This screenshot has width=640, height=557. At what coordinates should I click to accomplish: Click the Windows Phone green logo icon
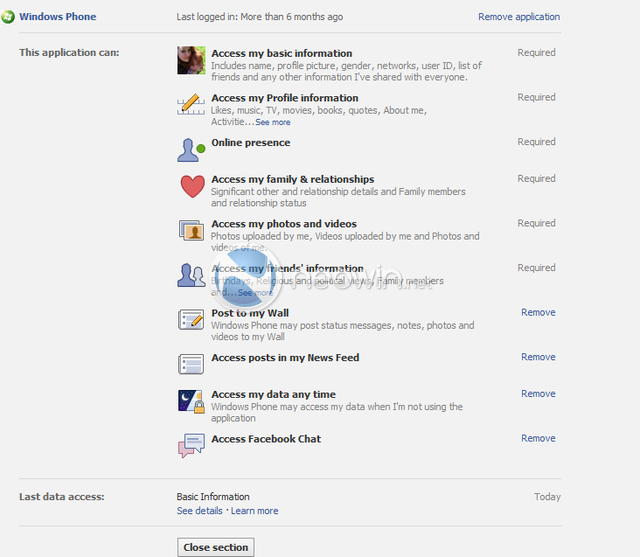pyautogui.click(x=7, y=17)
